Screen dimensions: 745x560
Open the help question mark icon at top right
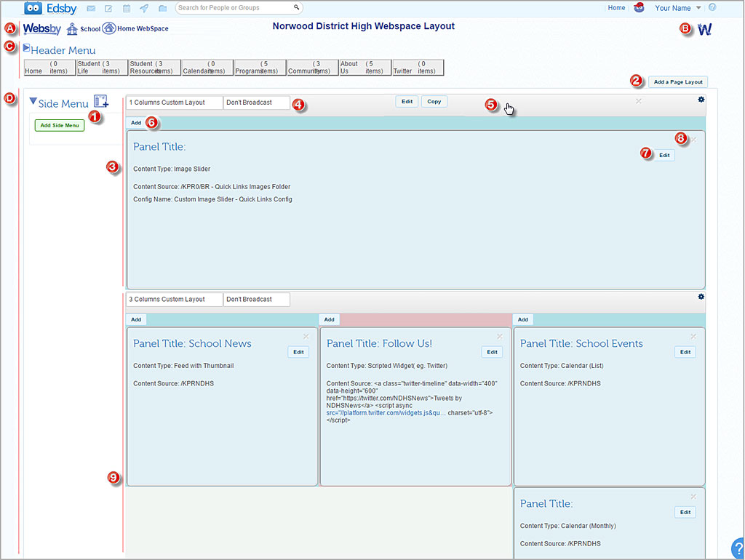(712, 7)
